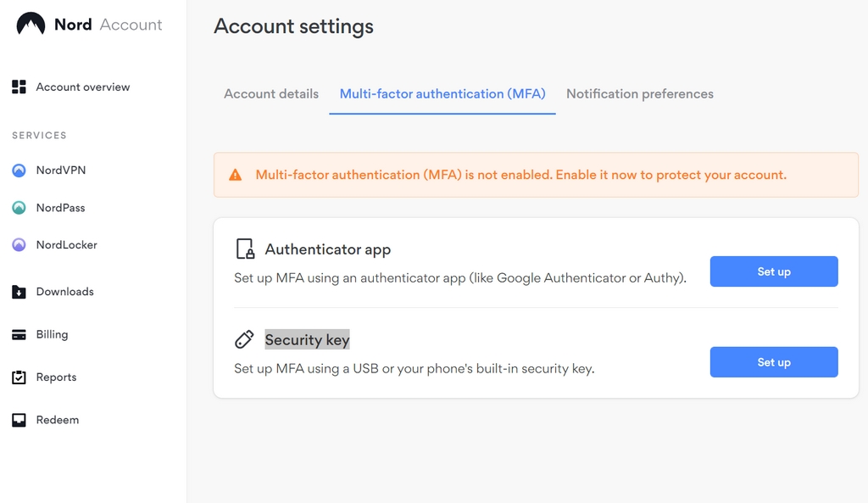
Task: Set up the Security key MFA
Action: click(774, 362)
